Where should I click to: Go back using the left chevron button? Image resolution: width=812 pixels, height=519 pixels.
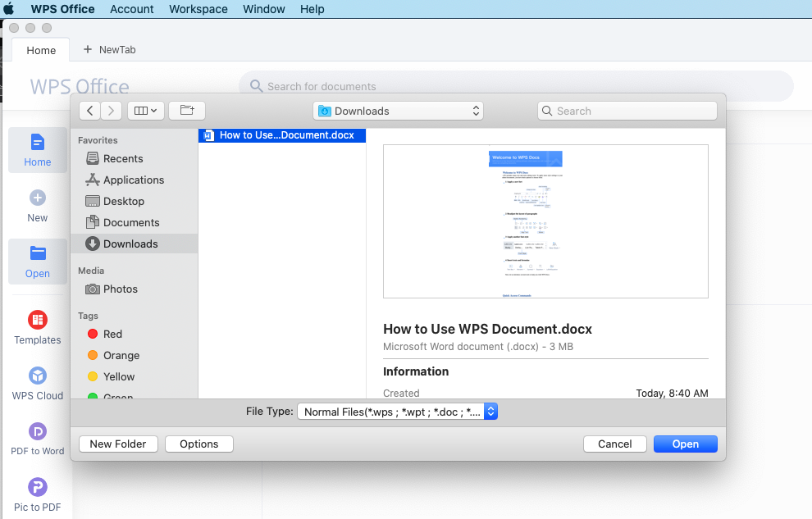pyautogui.click(x=90, y=111)
